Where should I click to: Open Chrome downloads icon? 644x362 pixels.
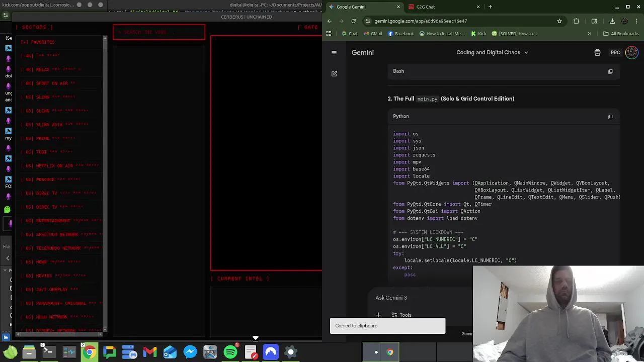[612, 21]
